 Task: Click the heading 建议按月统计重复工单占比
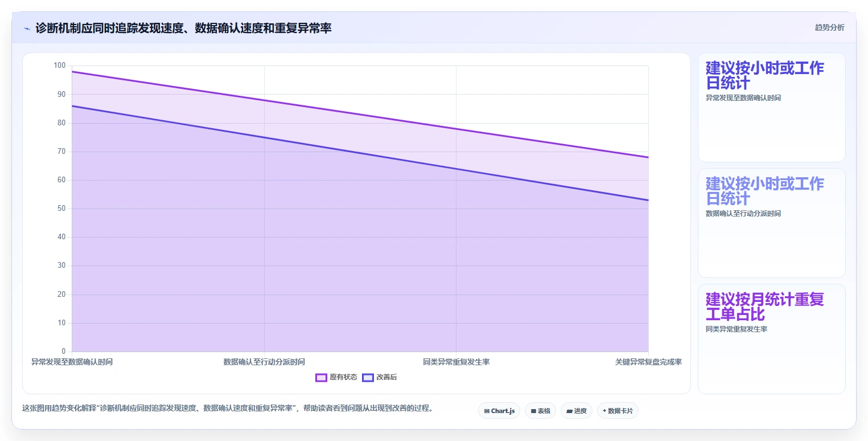pos(764,307)
